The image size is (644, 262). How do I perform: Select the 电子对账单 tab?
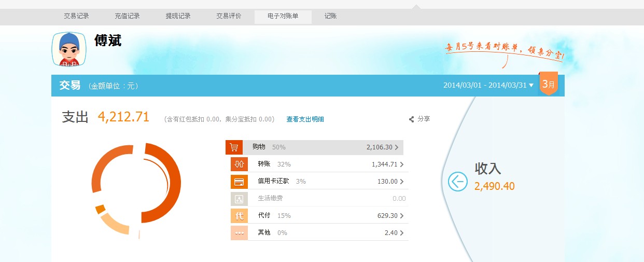click(283, 17)
